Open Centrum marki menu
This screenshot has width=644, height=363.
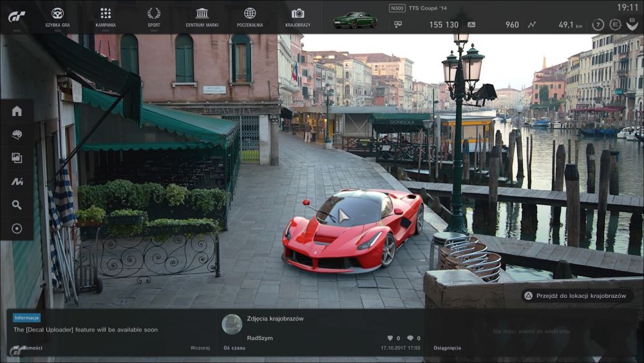[x=202, y=17]
